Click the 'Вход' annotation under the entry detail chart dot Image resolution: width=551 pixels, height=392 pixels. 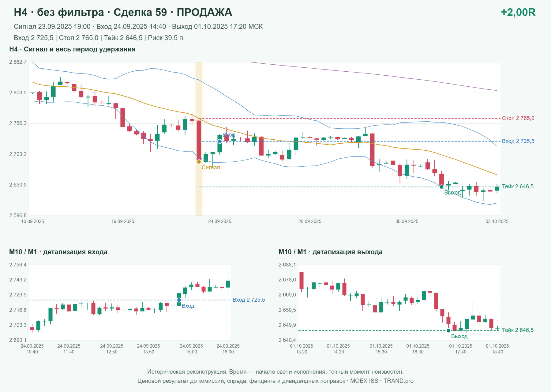188,306
